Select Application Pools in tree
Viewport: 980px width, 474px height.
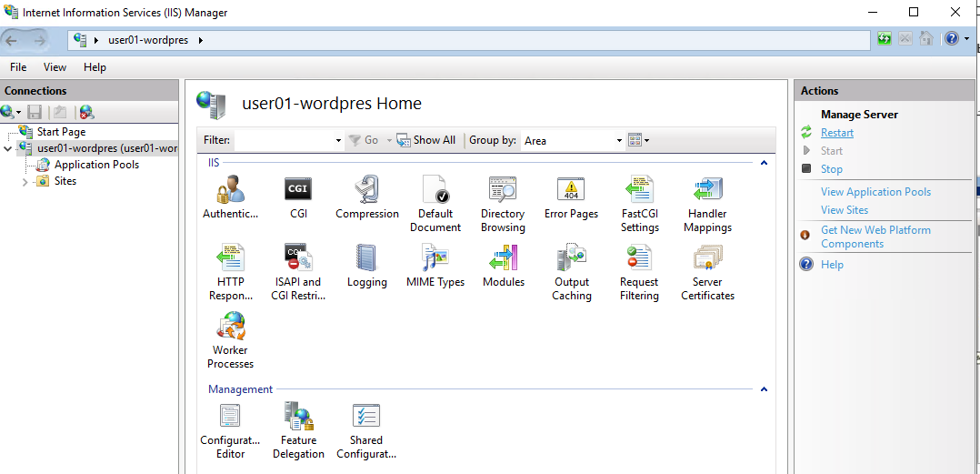click(97, 165)
